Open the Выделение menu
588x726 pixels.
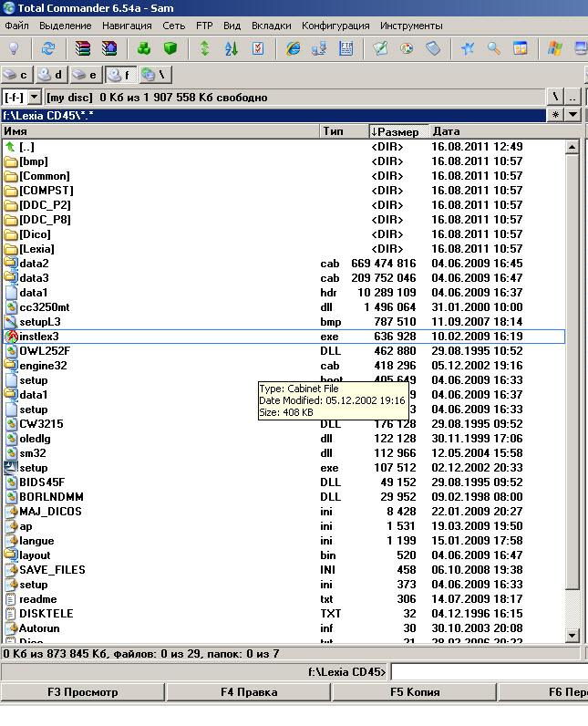66,26
